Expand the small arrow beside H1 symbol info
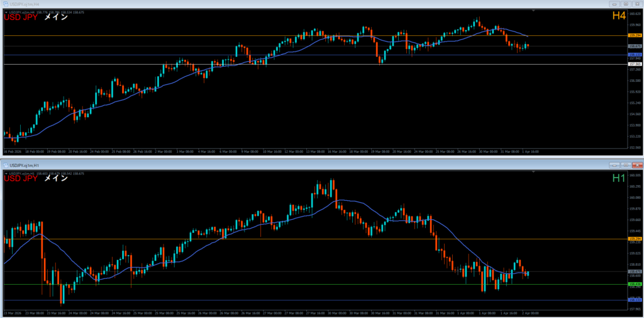This screenshot has width=644, height=318. click(x=6, y=172)
